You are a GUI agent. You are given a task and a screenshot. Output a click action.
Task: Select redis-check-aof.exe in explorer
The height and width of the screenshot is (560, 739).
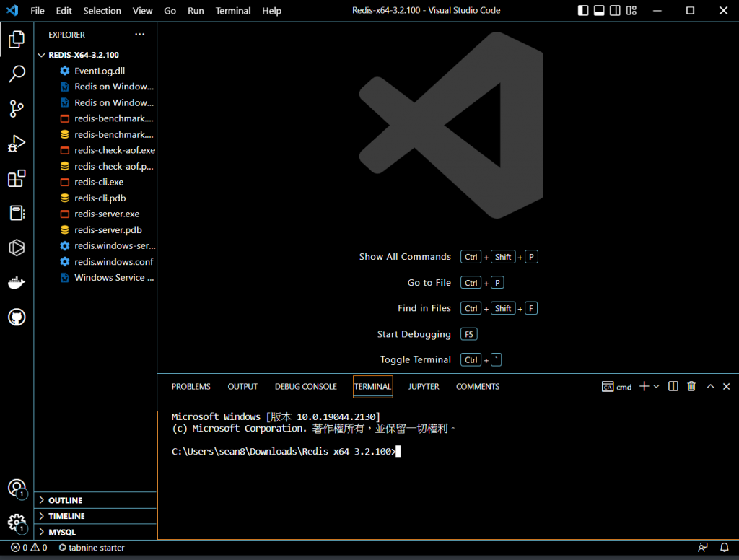click(96, 150)
